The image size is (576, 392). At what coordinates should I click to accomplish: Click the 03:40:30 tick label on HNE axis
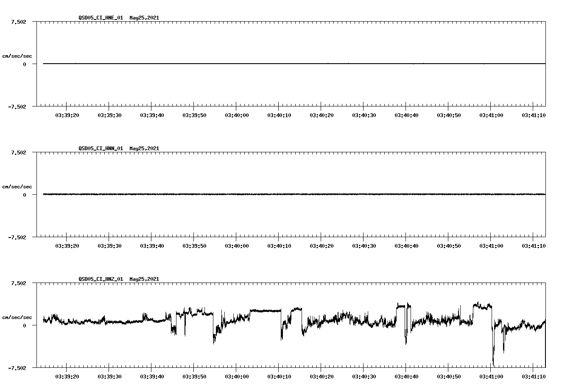coord(363,114)
